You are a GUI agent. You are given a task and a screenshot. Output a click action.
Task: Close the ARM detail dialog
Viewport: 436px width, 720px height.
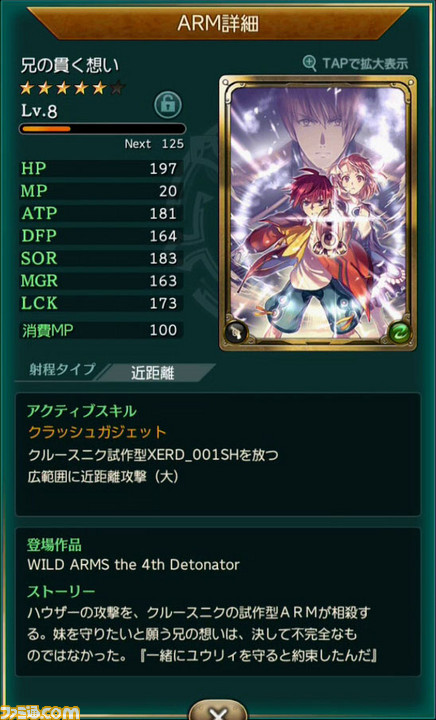218,710
